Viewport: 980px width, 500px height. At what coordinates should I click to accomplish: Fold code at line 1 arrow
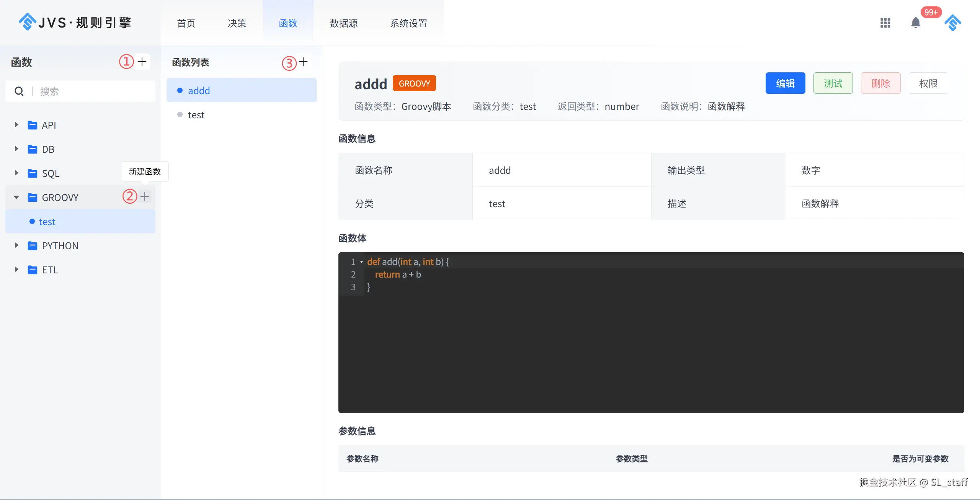pos(361,262)
